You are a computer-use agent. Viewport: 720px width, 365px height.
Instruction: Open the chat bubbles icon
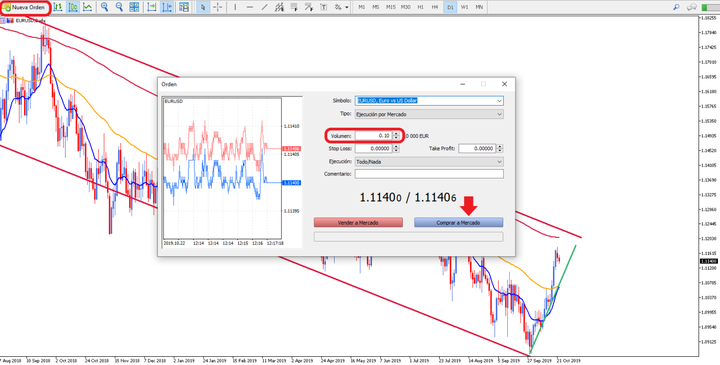pyautogui.click(x=691, y=7)
